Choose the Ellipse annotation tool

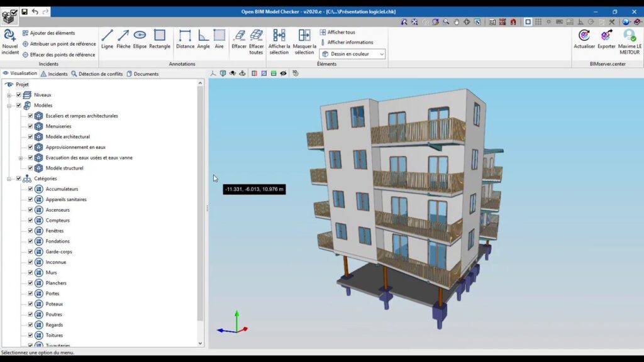point(140,38)
